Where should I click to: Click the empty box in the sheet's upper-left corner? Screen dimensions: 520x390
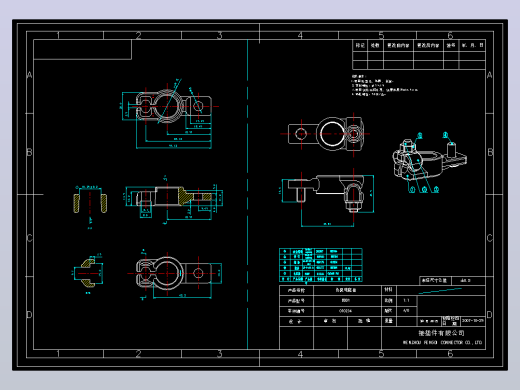83,49
